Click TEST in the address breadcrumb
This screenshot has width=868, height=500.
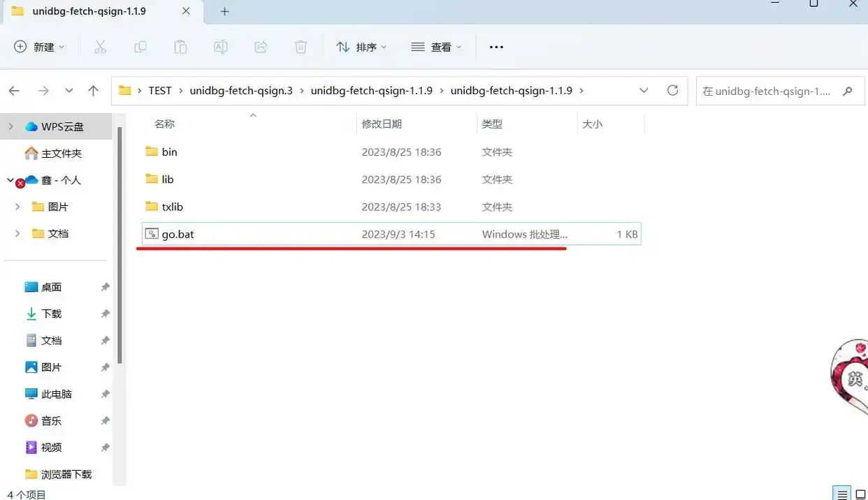tap(159, 91)
